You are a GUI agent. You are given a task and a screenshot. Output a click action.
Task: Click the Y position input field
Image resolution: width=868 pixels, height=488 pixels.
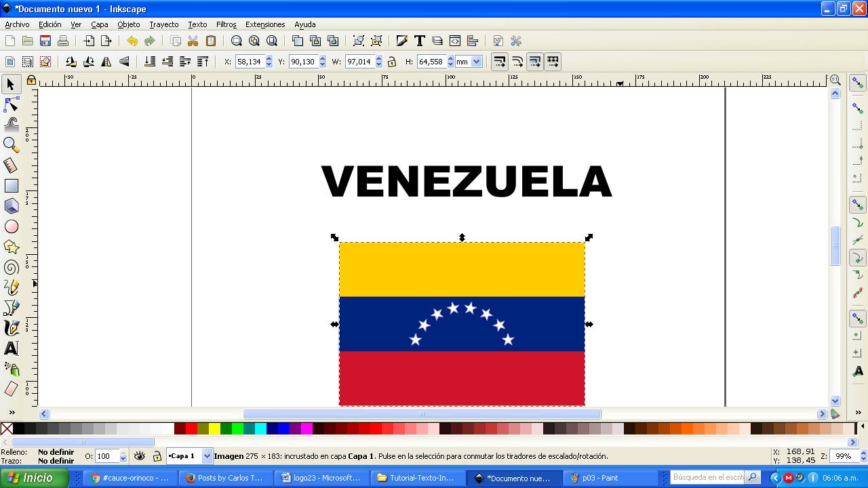(x=302, y=62)
